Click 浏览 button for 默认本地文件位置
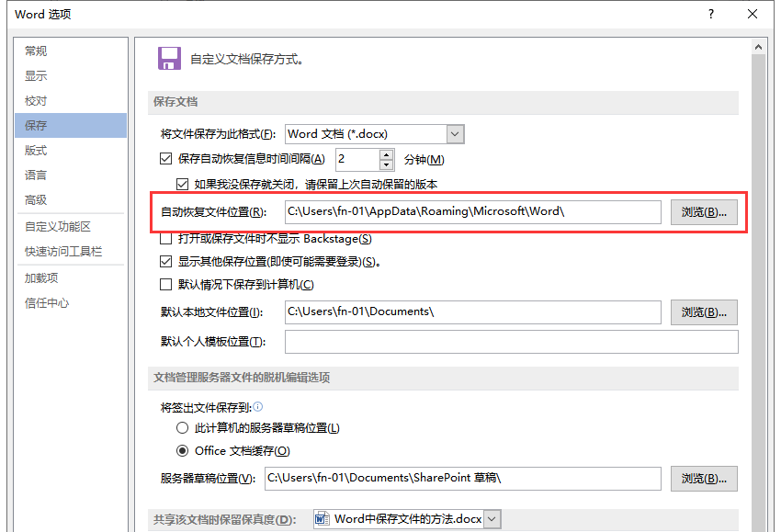 [x=704, y=312]
